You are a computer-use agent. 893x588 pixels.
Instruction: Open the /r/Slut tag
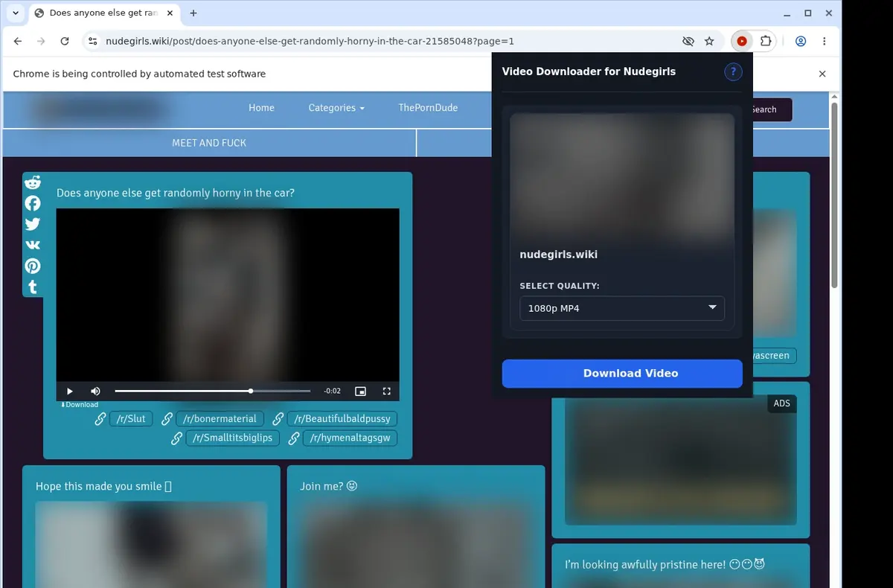[131, 419]
